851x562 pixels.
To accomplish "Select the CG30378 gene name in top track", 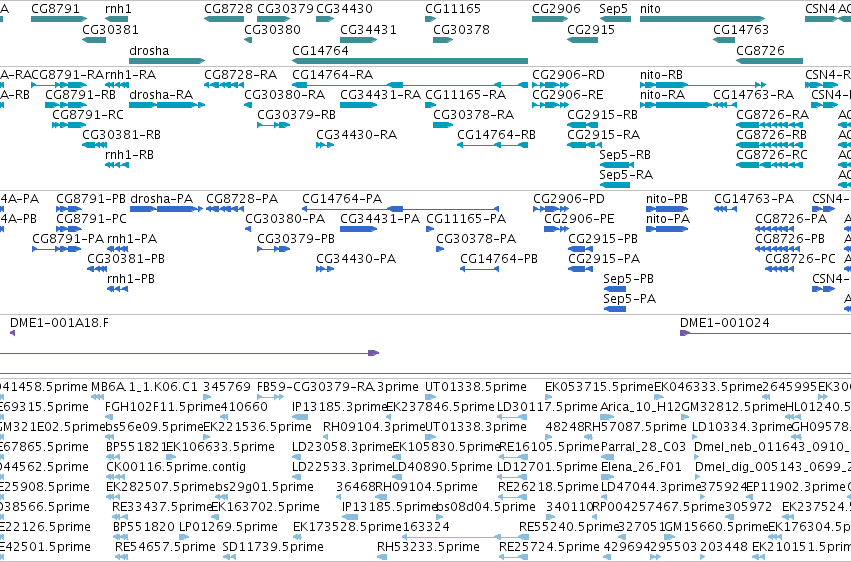I will point(461,29).
